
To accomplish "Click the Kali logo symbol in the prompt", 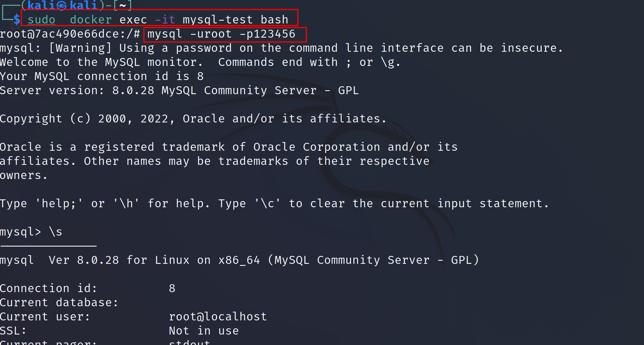I will point(62,5).
